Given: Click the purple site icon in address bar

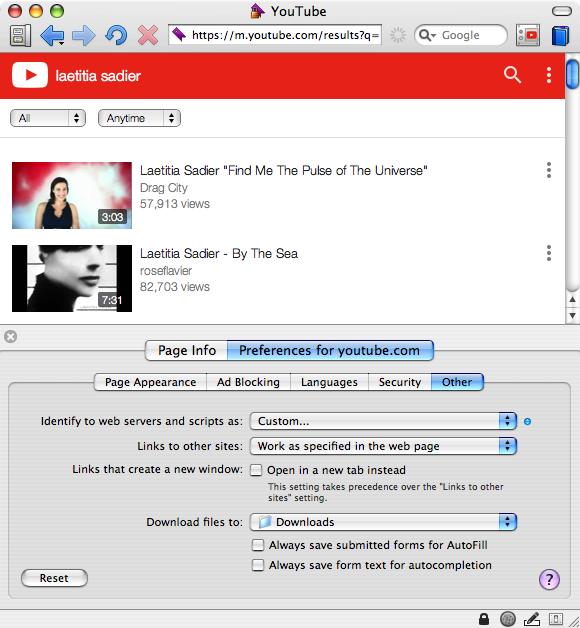Looking at the screenshot, I should (179, 35).
